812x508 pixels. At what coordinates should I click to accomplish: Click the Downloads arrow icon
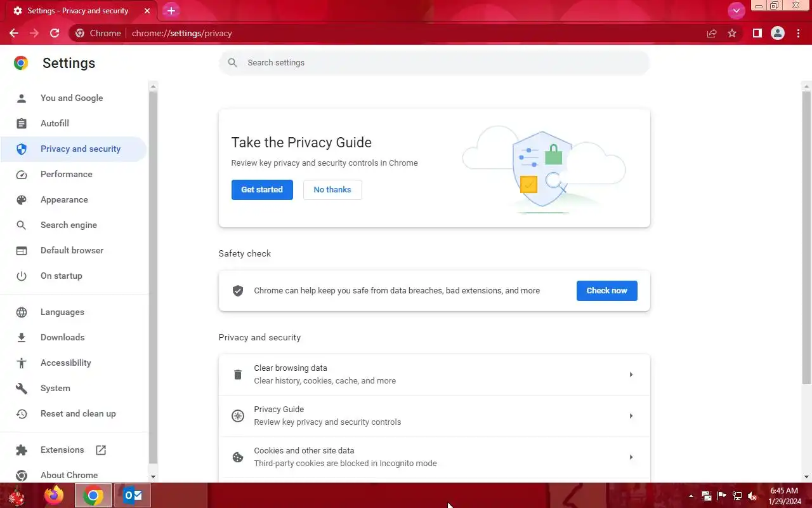click(22, 337)
